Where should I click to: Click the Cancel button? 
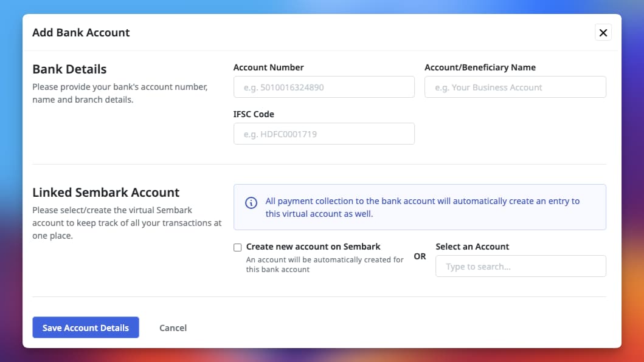pos(173,327)
